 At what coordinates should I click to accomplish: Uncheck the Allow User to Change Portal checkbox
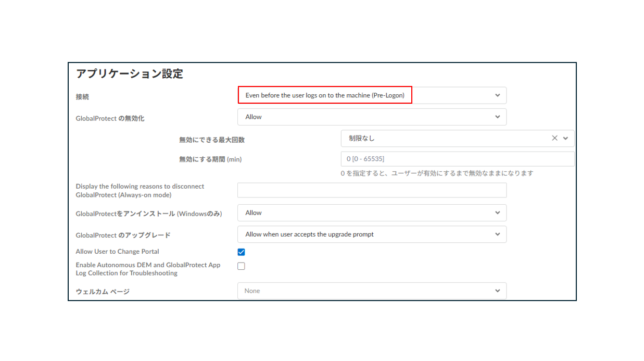[241, 252]
